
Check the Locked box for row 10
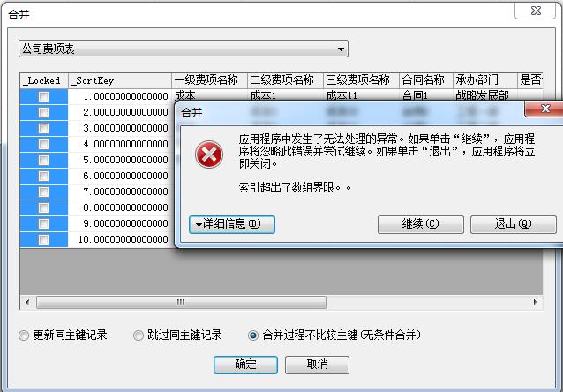tap(44, 239)
